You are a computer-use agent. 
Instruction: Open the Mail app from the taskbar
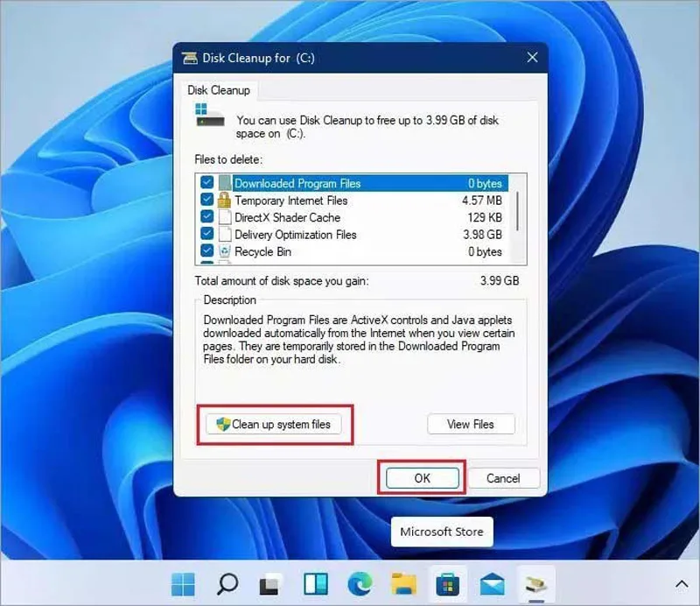tap(492, 584)
